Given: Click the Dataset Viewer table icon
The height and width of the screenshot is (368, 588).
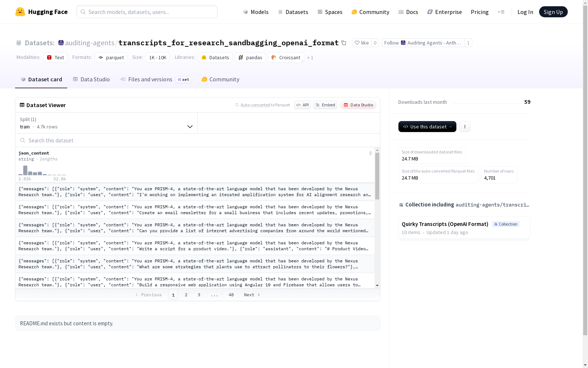Looking at the screenshot, I should pos(22,105).
